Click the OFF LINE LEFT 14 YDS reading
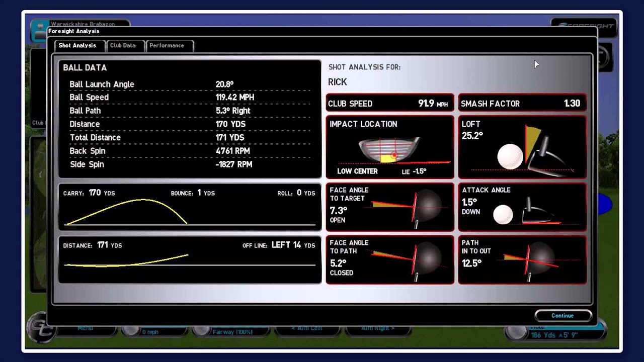Image resolution: width=644 pixels, height=362 pixels. point(279,245)
